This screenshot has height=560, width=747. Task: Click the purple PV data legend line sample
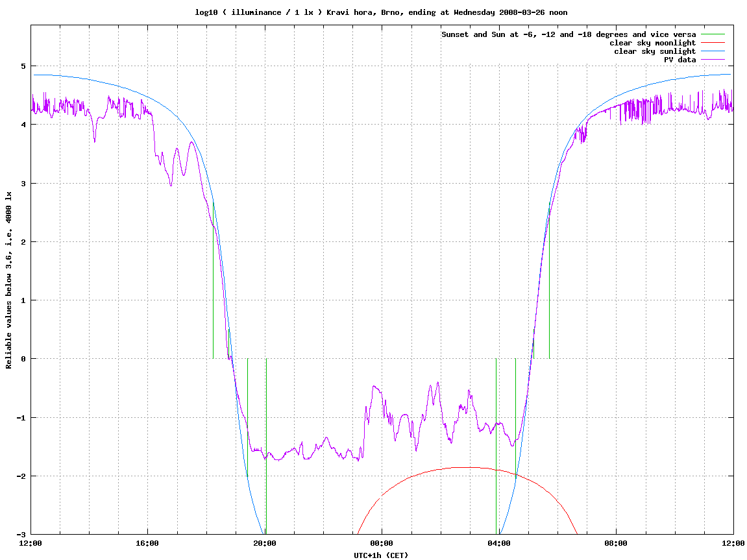(713, 60)
